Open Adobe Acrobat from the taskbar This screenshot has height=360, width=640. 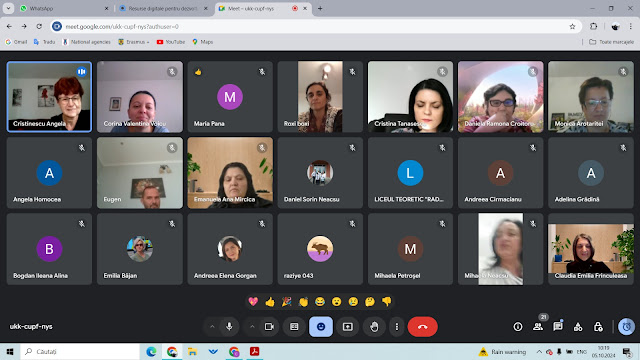click(254, 351)
